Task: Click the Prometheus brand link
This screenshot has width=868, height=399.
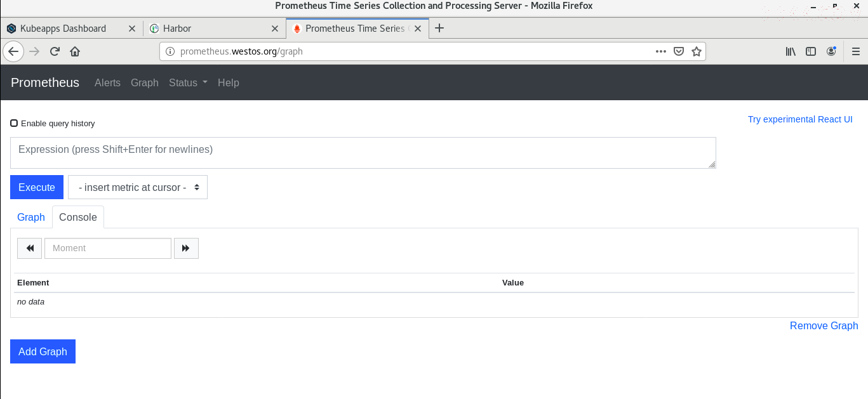Action: pos(45,82)
